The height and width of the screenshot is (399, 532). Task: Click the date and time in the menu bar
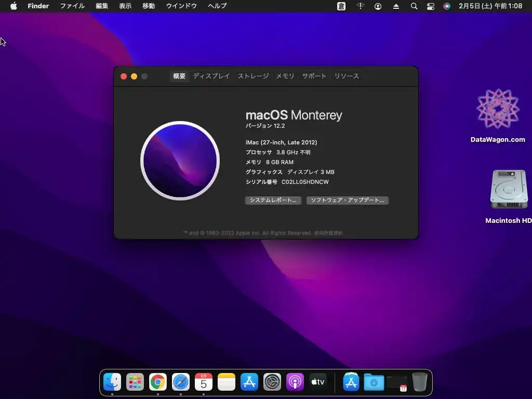(x=490, y=6)
